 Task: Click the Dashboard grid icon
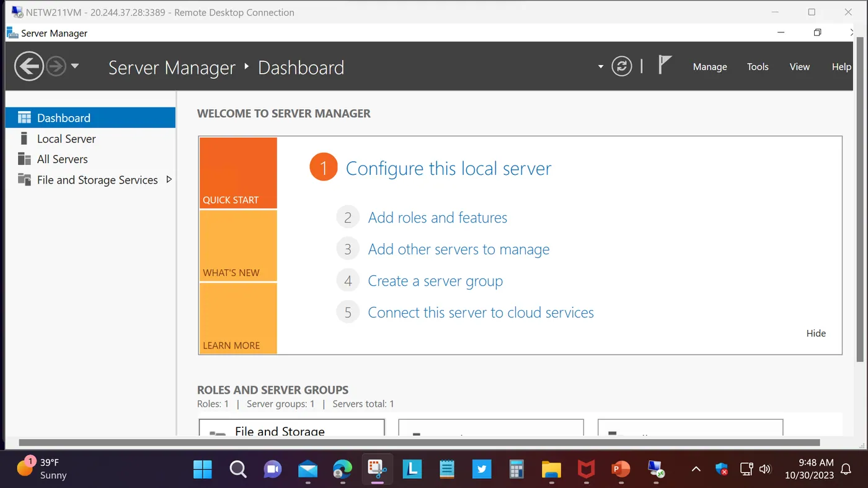pyautogui.click(x=24, y=118)
